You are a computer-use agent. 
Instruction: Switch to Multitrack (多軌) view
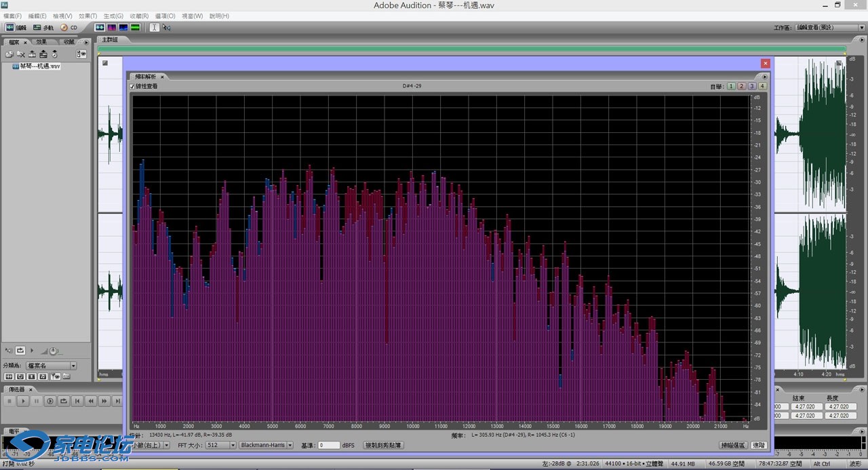coord(44,28)
